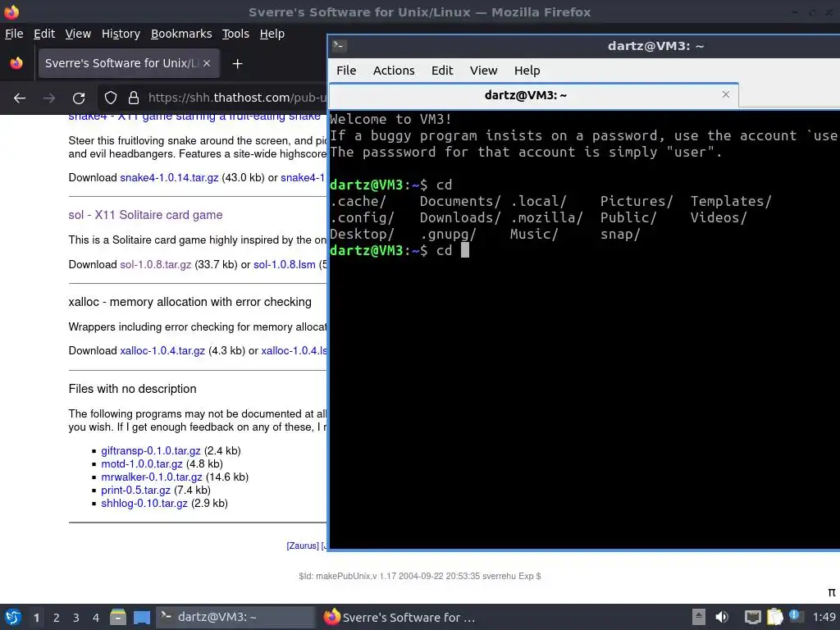Select the dartz@VM3 terminal tab
This screenshot has width=840, height=630.
(525, 95)
